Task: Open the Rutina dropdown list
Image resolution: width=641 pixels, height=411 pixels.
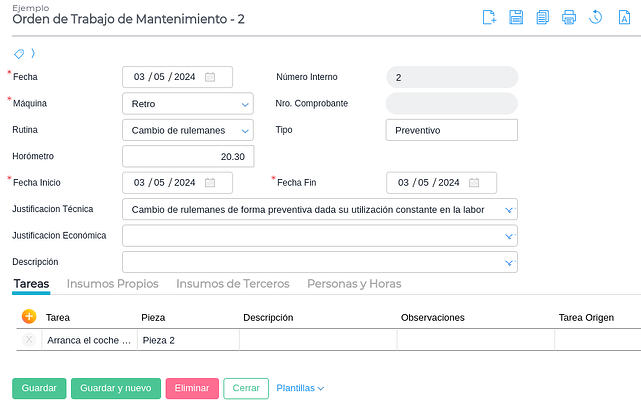Action: tap(246, 130)
